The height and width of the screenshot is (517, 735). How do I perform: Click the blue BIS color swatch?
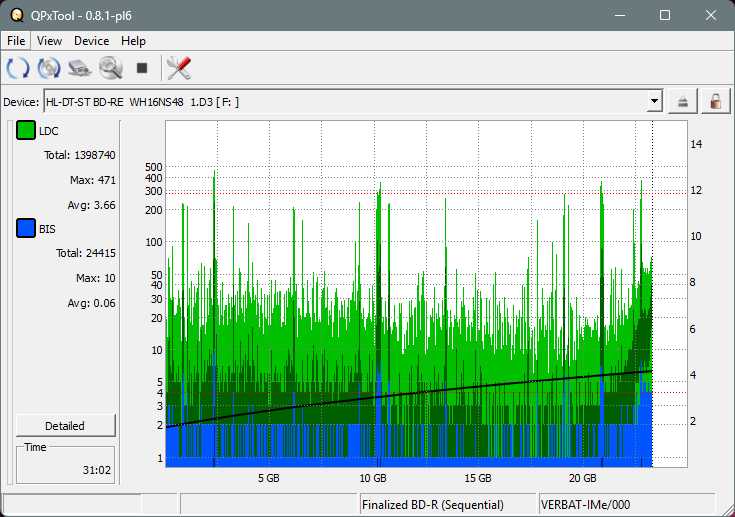pos(26,228)
